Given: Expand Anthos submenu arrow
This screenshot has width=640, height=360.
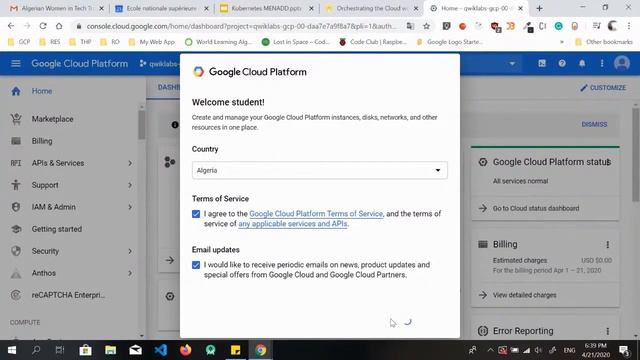Looking at the screenshot, I should (x=130, y=273).
